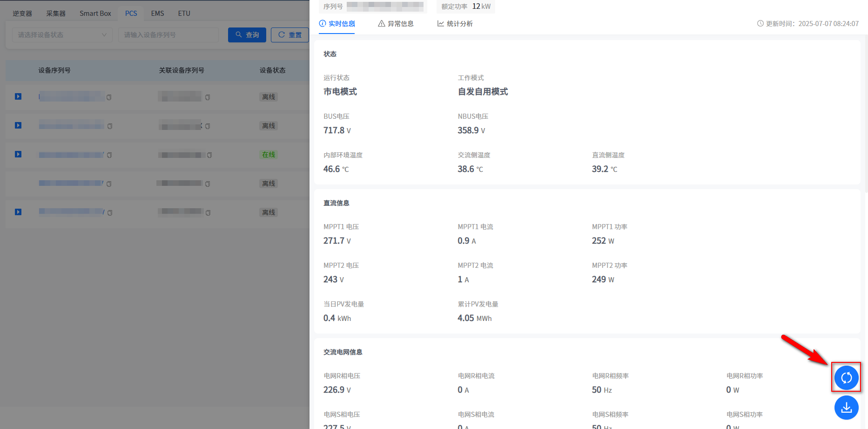Expand the online device row

[18, 154]
